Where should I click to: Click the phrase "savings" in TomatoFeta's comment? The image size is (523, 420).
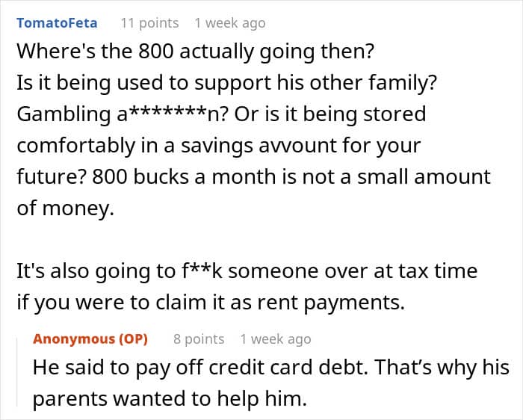click(217, 146)
